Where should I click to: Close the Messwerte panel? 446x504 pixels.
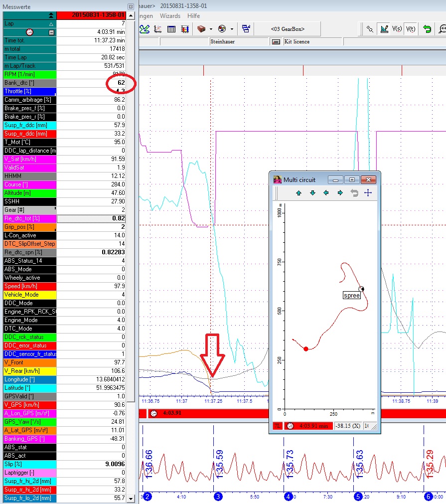click(131, 6)
